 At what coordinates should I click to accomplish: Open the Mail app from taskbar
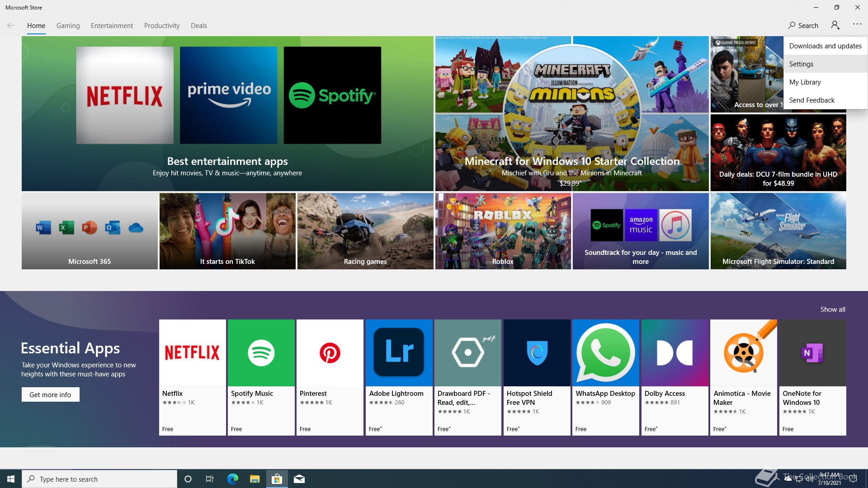[299, 479]
